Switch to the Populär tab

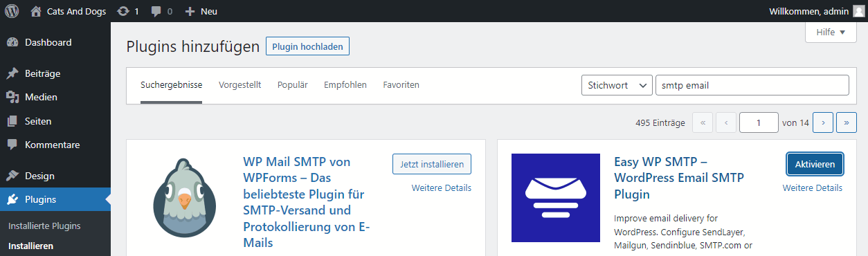pyautogui.click(x=292, y=85)
